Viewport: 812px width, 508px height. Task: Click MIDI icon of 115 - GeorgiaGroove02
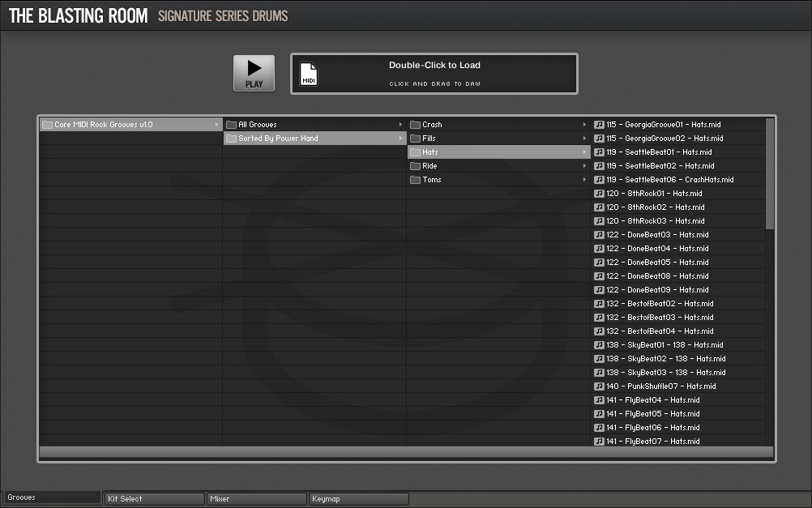(599, 139)
